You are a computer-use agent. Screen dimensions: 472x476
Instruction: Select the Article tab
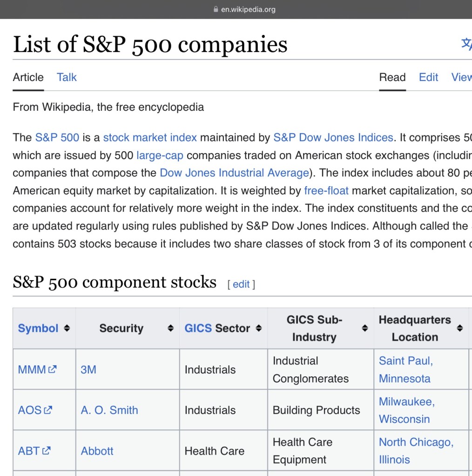pyautogui.click(x=28, y=77)
